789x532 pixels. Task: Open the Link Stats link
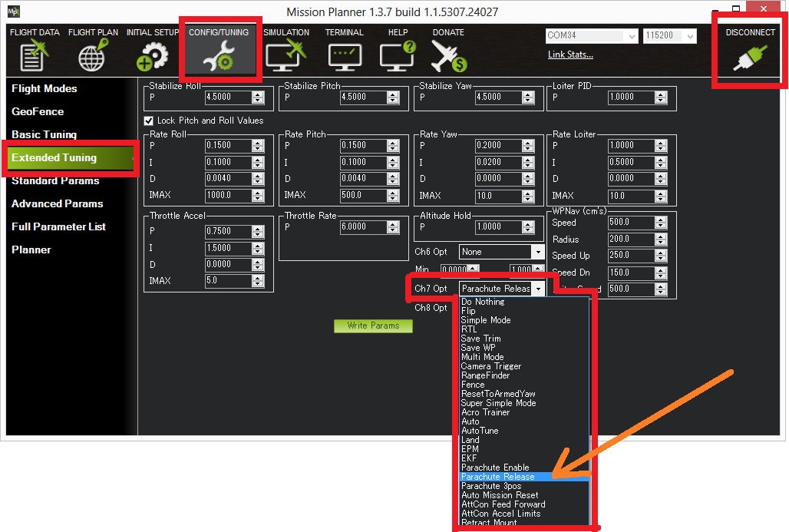[570, 55]
